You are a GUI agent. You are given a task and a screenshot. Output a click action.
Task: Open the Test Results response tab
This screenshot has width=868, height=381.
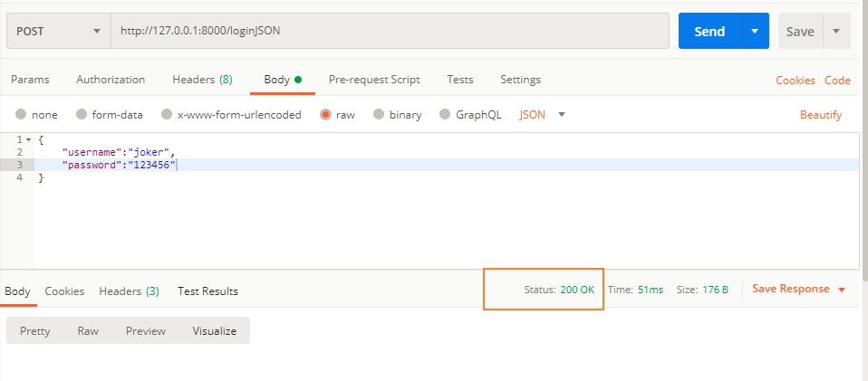tap(207, 291)
